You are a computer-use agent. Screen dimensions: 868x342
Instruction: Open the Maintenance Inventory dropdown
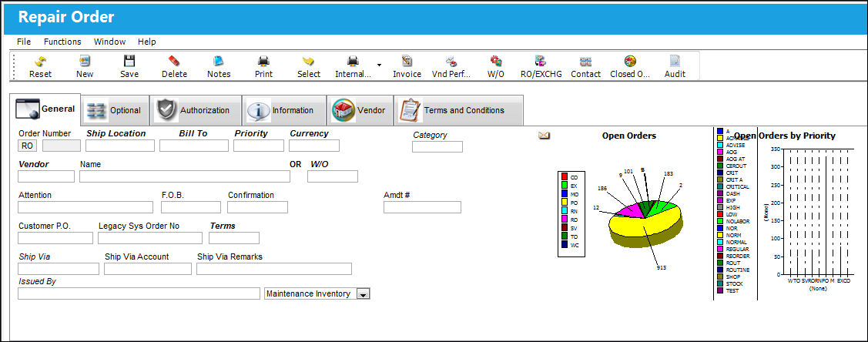364,294
